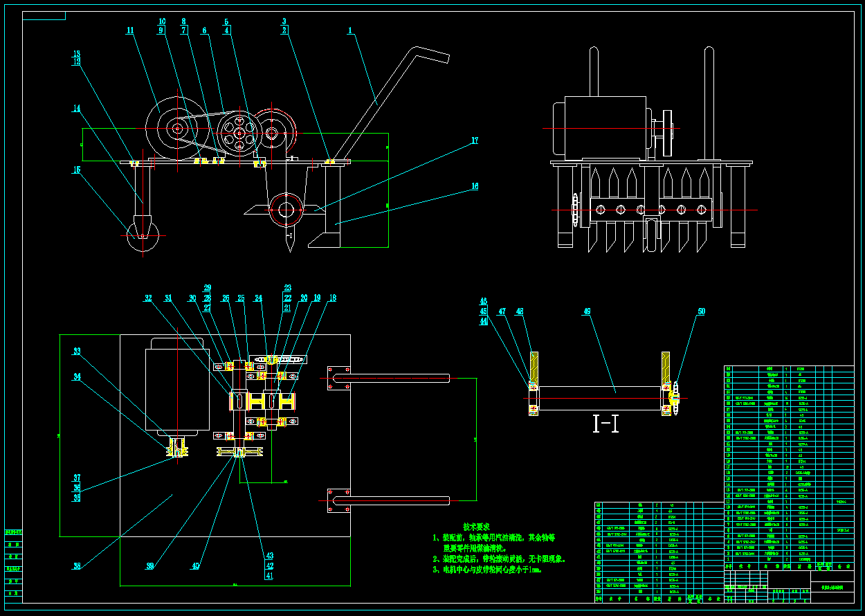The width and height of the screenshot is (865, 616).
Task: Click part callout number 43
Action: tap(269, 556)
